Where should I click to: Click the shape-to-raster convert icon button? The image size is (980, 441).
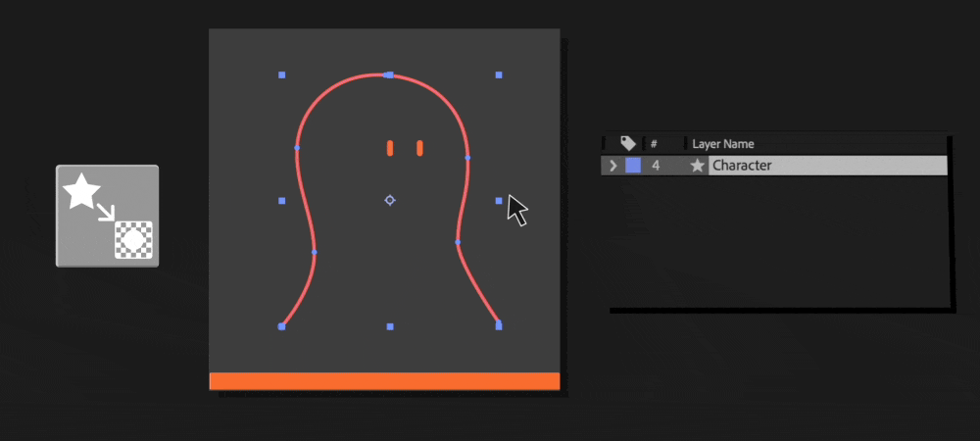[x=107, y=217]
